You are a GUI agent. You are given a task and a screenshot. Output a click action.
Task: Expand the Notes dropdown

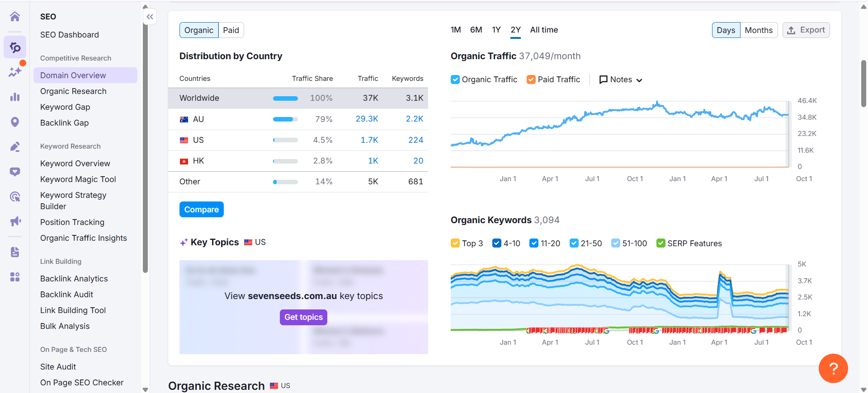[x=621, y=80]
